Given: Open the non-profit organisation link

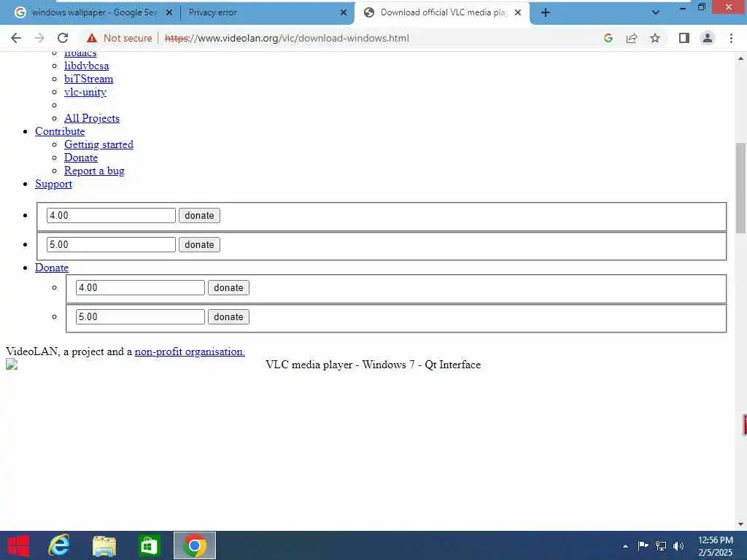Looking at the screenshot, I should (190, 351).
